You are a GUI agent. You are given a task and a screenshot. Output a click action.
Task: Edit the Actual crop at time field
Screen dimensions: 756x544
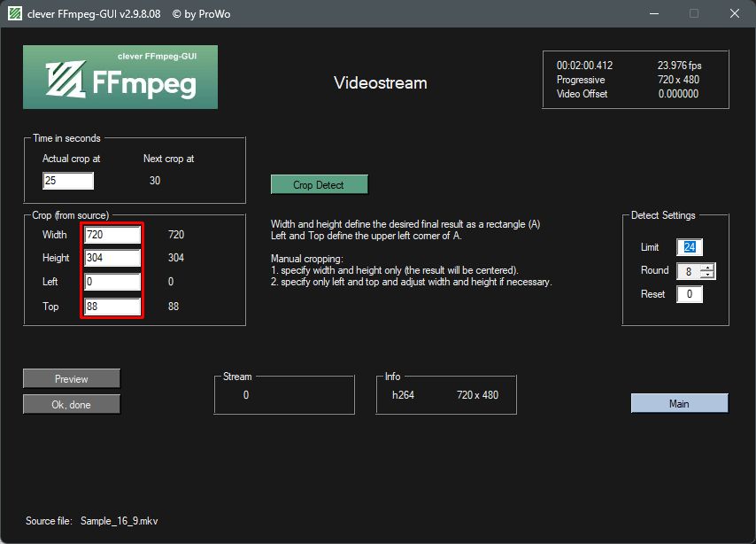[68, 181]
